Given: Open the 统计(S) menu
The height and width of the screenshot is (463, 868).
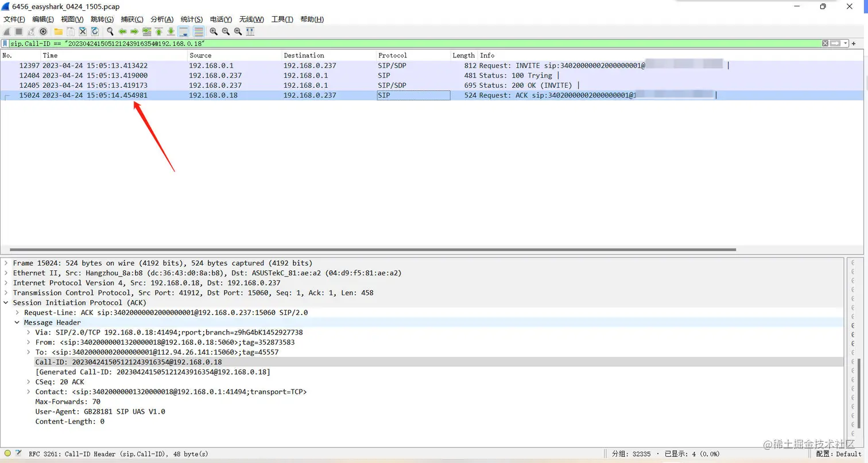Looking at the screenshot, I should pos(192,20).
